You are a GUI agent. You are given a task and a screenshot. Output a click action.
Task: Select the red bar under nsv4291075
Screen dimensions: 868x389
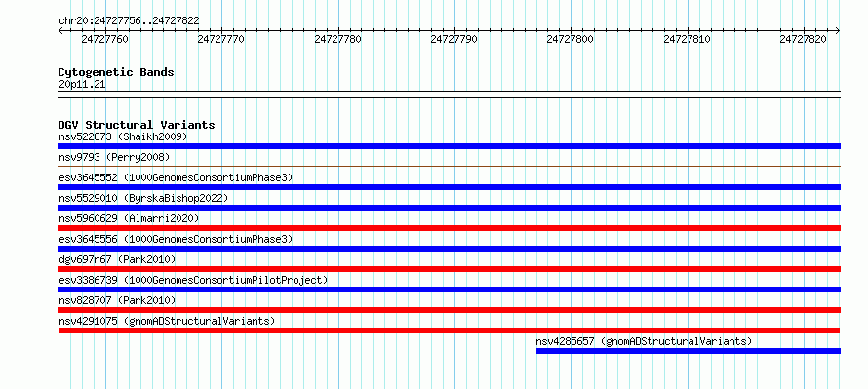tap(449, 331)
